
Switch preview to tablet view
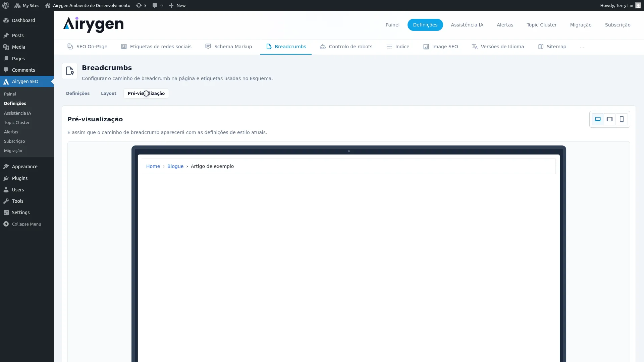point(610,119)
